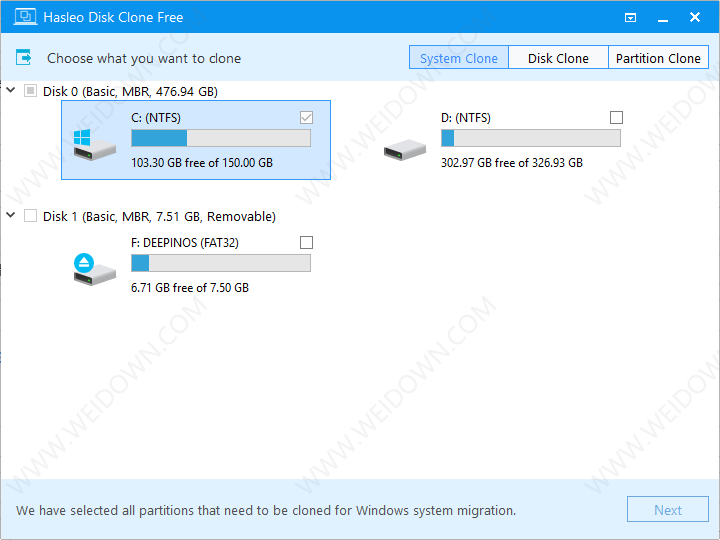
Task: Click the D: (NTFS) partition name
Action: click(466, 118)
